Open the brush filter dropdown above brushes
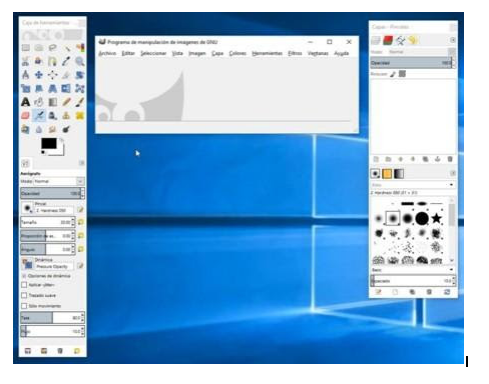Screen dimensions: 489x384 tap(413, 185)
